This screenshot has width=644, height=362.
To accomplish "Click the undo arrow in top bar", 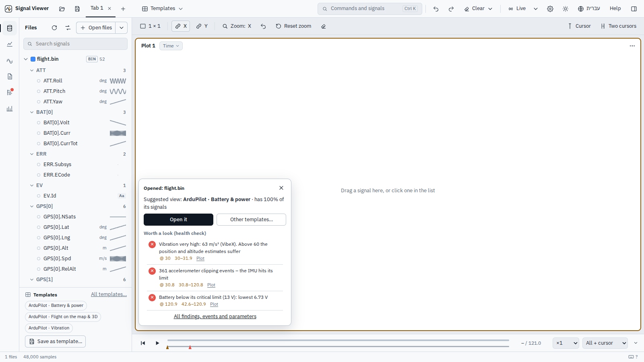I will click(x=436, y=8).
